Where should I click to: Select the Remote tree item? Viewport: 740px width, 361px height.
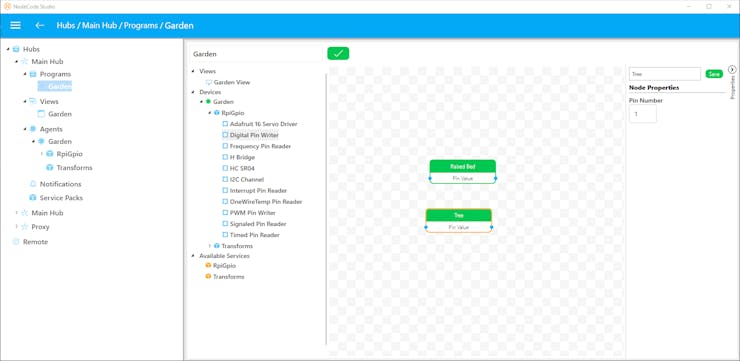click(35, 242)
